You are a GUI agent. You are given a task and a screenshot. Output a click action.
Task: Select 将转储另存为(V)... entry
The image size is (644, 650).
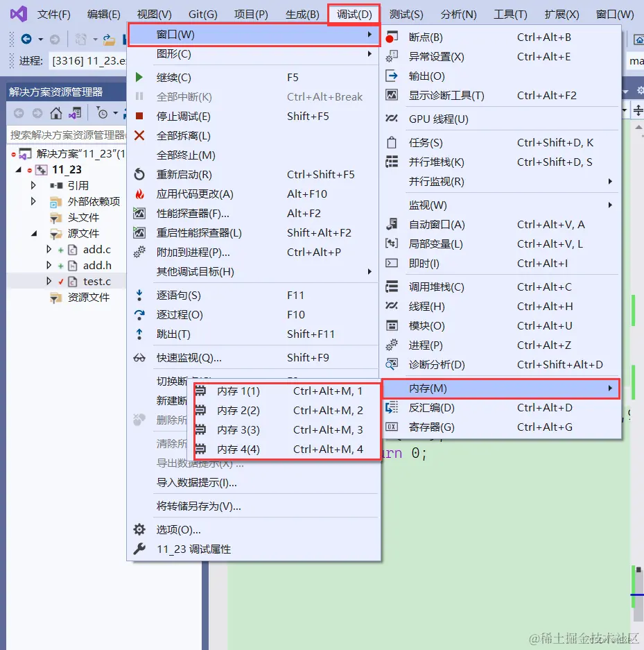(x=254, y=506)
